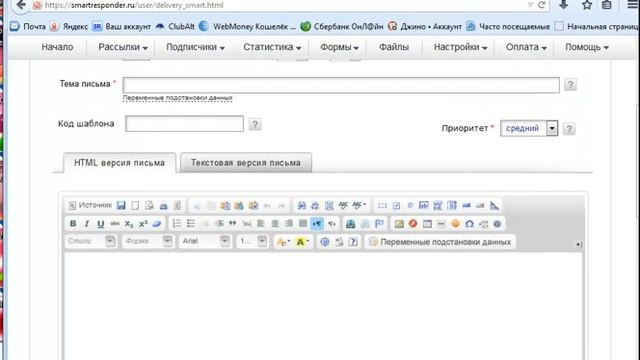
Task: Open the Формы menu
Action: pyautogui.click(x=339, y=47)
